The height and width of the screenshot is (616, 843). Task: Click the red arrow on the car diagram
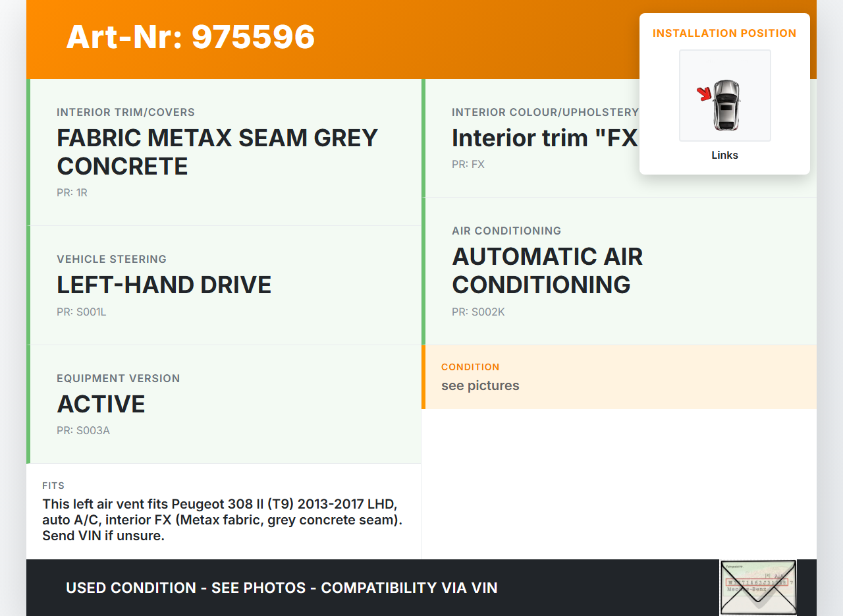click(705, 94)
